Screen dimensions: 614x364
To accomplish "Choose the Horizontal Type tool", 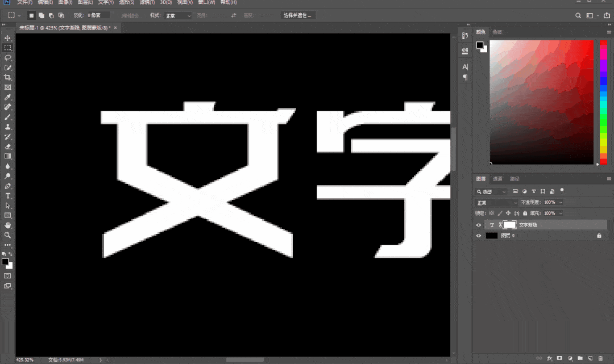I will click(7, 196).
